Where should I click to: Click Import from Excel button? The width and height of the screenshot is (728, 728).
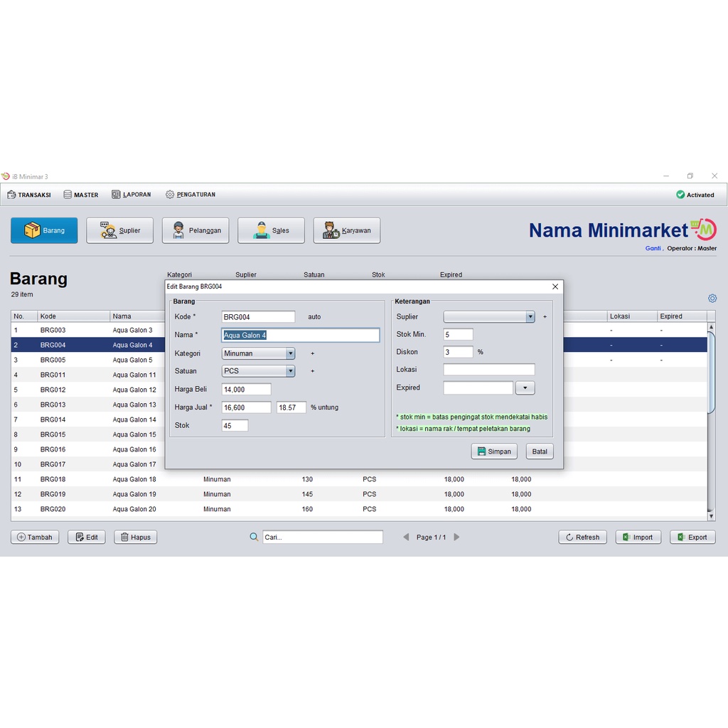638,537
